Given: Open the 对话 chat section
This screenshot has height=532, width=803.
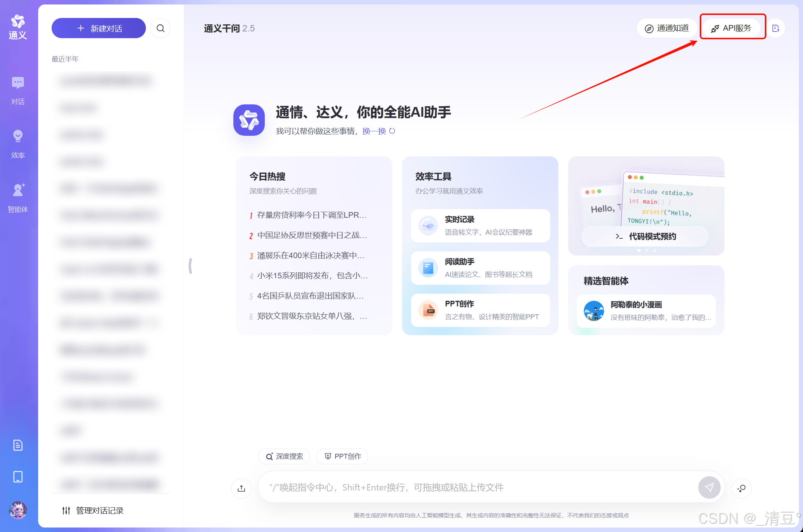Looking at the screenshot, I should click(18, 91).
